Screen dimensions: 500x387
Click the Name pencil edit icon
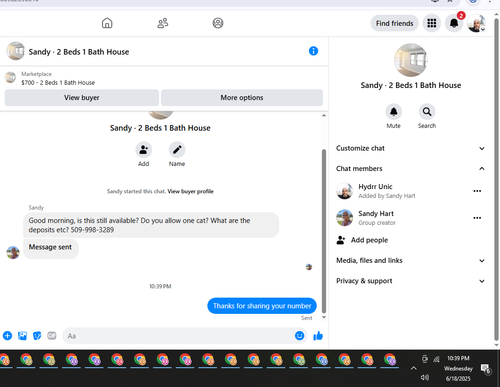177,150
